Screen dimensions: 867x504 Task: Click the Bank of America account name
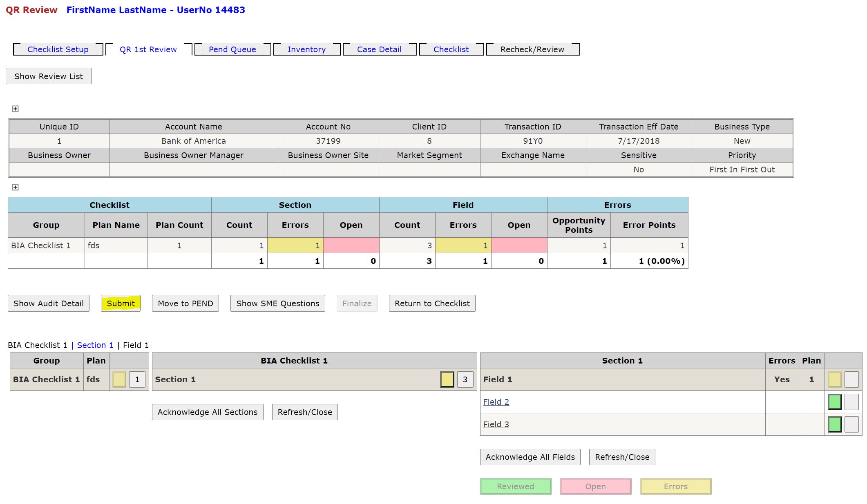194,141
